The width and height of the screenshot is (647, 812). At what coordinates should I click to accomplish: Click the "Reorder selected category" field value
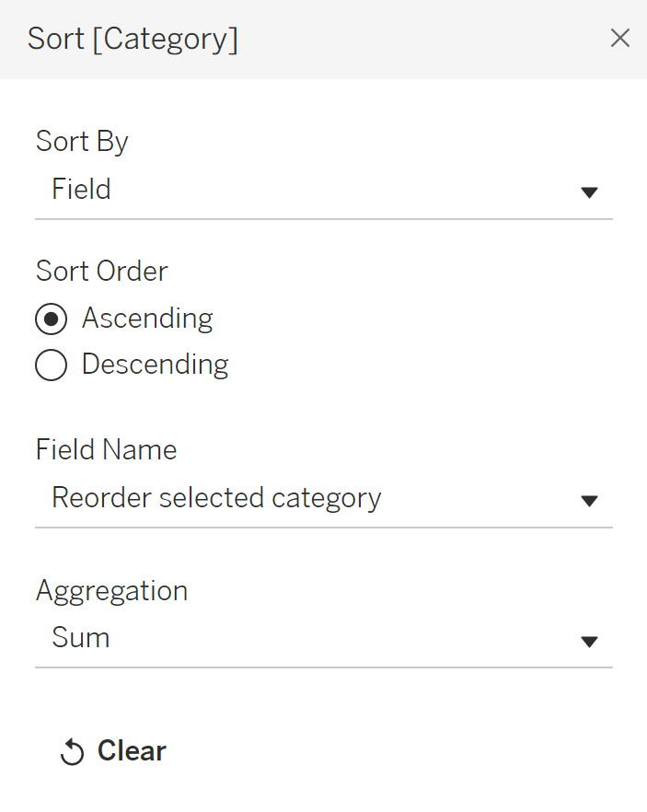(216, 498)
